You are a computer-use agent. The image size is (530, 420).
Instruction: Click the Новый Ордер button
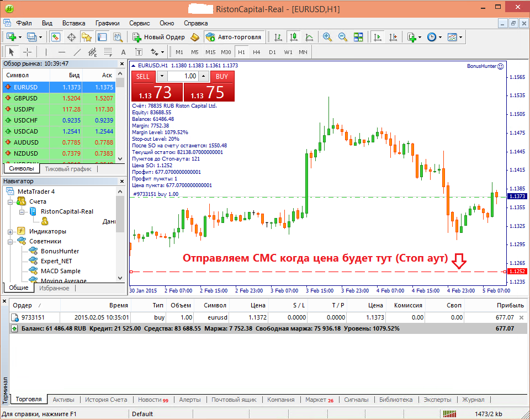coord(158,37)
